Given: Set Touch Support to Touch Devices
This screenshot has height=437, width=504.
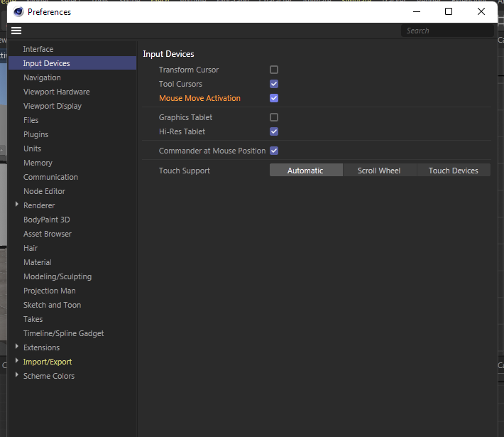Looking at the screenshot, I should (454, 171).
